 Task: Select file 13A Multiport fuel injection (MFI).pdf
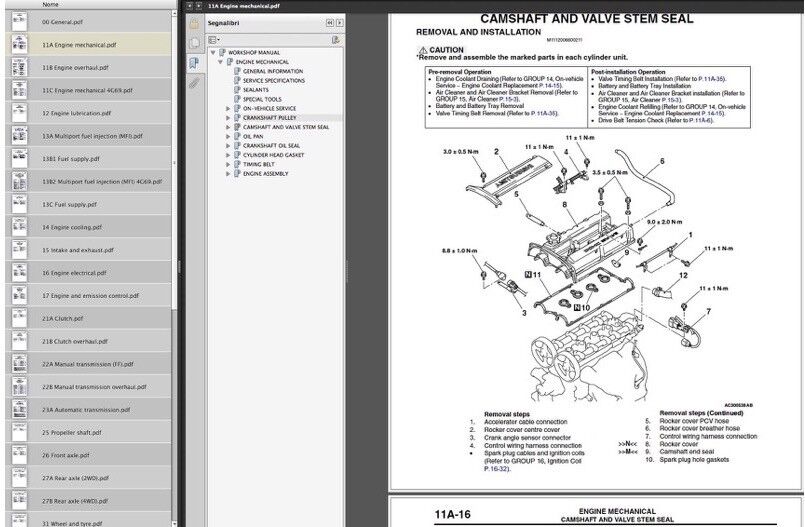coord(88,136)
